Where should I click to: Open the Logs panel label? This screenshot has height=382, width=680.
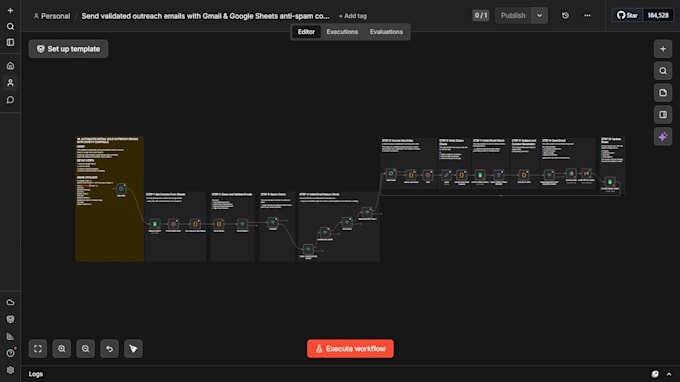click(36, 374)
